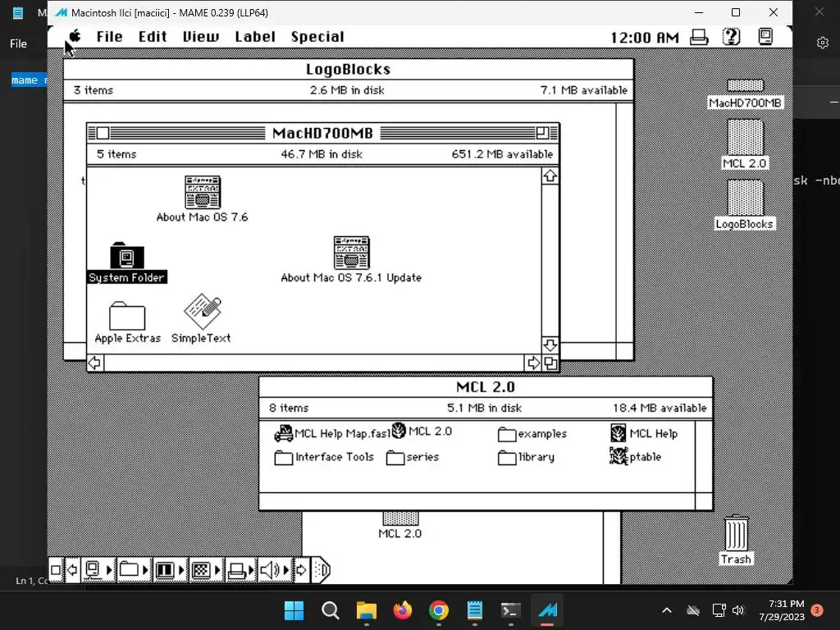The image size is (840, 630).
Task: Click the Control Strip scroll left arrow
Action: tap(72, 570)
